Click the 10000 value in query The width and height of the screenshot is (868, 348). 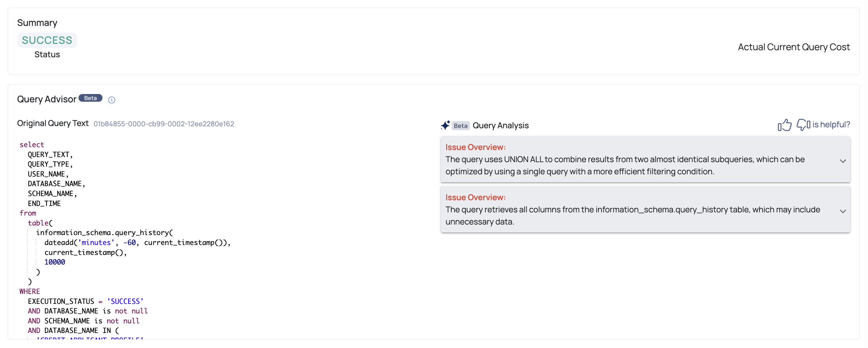(x=54, y=262)
